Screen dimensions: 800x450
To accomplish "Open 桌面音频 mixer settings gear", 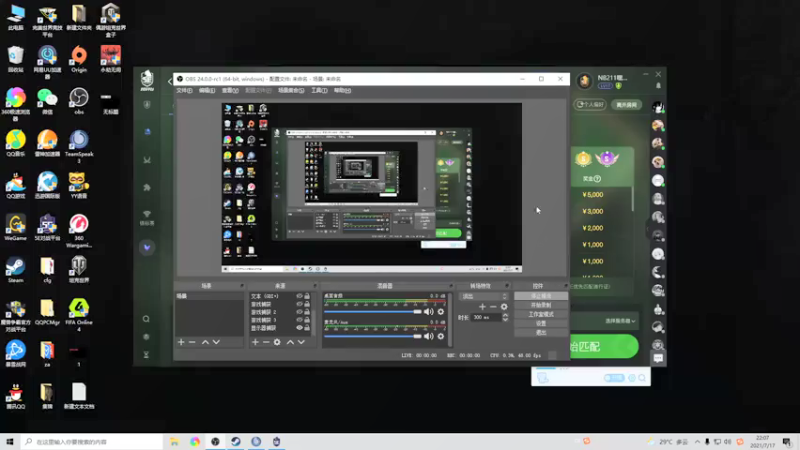I will tap(441, 312).
